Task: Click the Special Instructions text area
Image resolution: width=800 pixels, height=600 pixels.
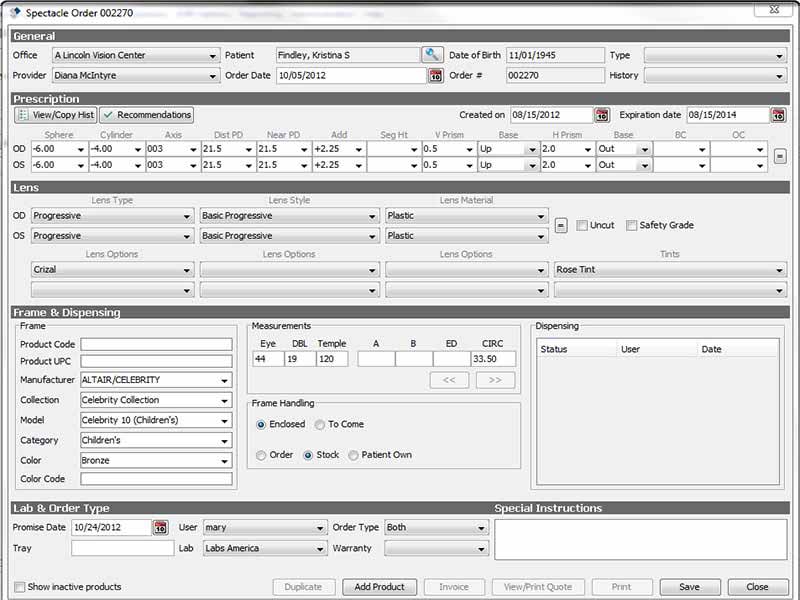Action: pyautogui.click(x=641, y=540)
